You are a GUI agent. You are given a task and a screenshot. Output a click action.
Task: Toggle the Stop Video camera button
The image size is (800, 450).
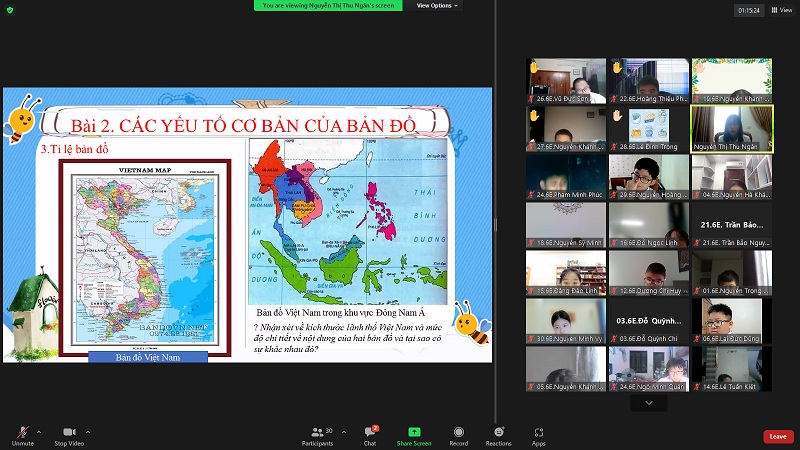67,434
